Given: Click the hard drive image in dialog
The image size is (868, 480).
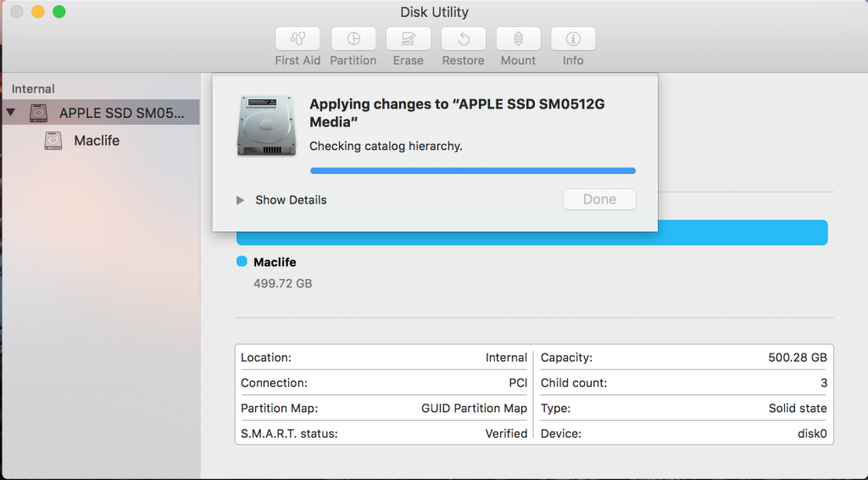Looking at the screenshot, I should pos(266,126).
